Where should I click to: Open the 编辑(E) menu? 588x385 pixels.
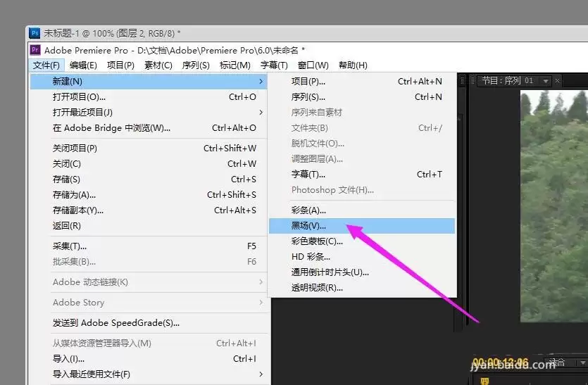(83, 65)
